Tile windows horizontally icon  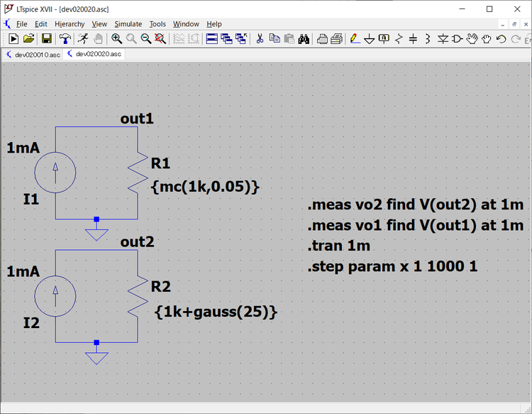click(211, 39)
